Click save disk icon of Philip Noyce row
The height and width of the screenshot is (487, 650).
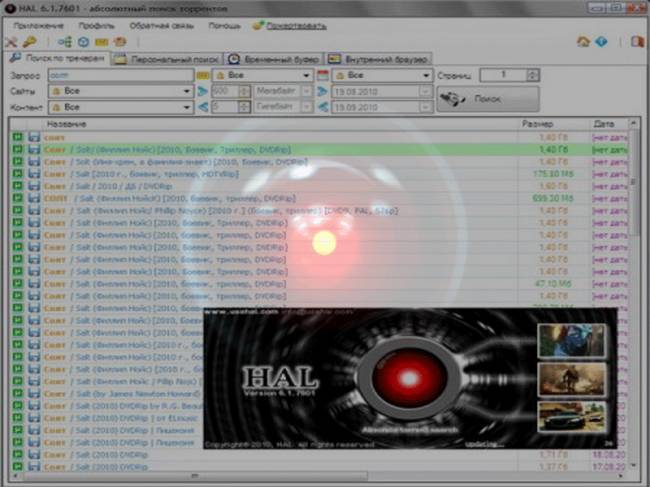coord(34,210)
